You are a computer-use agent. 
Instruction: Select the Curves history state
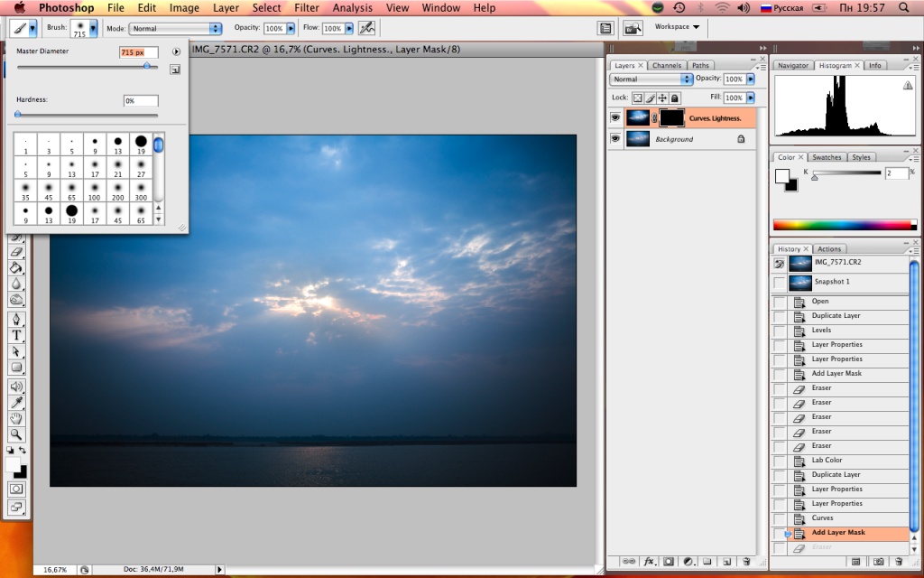click(x=822, y=517)
